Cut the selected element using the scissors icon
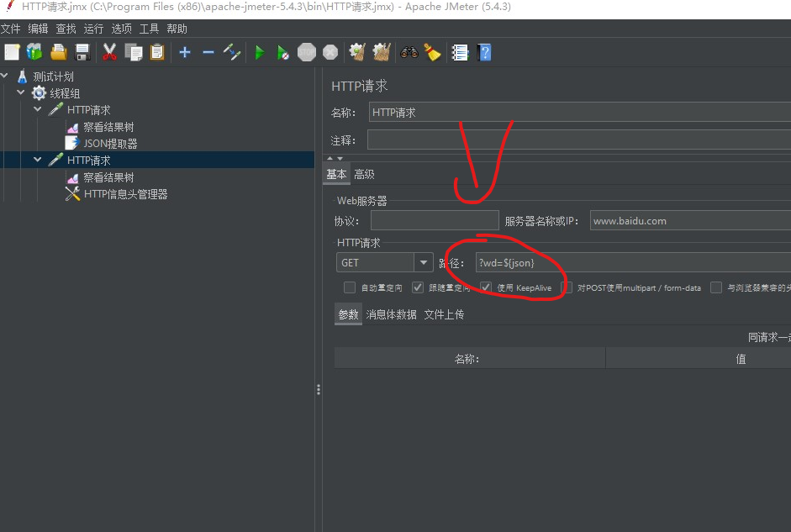This screenshot has width=791, height=532. (x=109, y=52)
